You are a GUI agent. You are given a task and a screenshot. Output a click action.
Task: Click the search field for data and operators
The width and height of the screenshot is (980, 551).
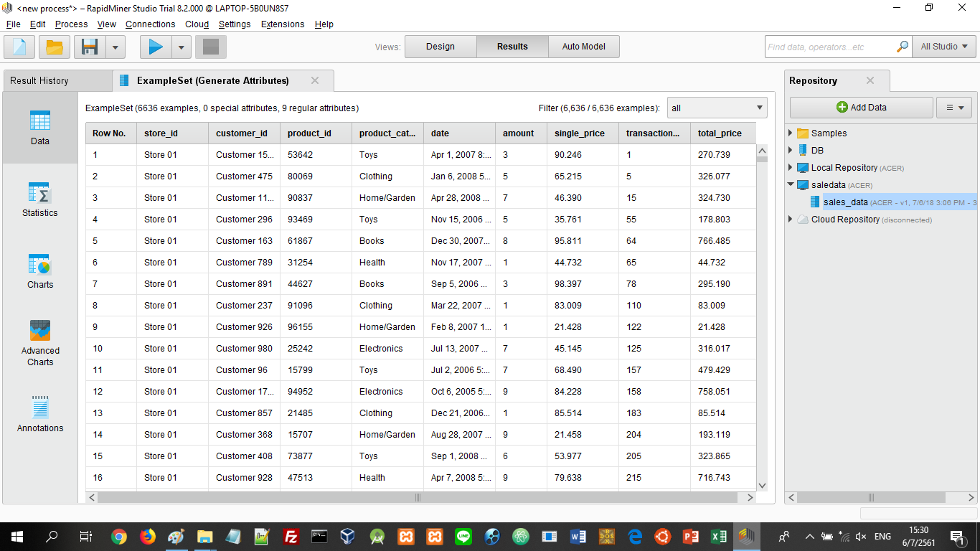coord(829,47)
